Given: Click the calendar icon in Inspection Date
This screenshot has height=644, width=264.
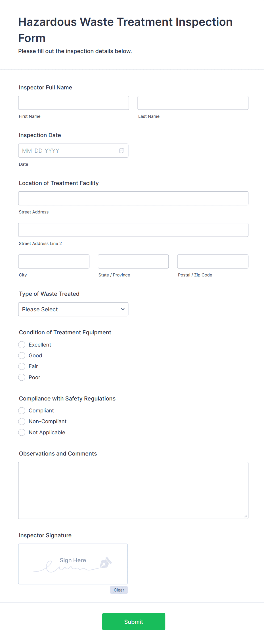Looking at the screenshot, I should [121, 151].
